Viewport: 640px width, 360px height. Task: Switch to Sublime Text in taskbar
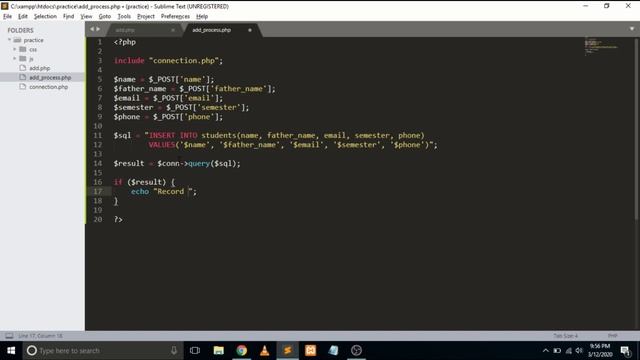[x=287, y=351]
